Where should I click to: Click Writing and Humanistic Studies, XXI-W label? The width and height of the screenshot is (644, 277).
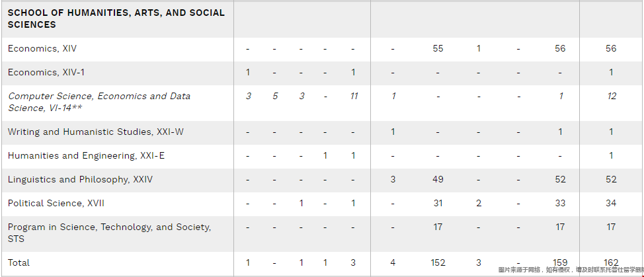[96, 132]
